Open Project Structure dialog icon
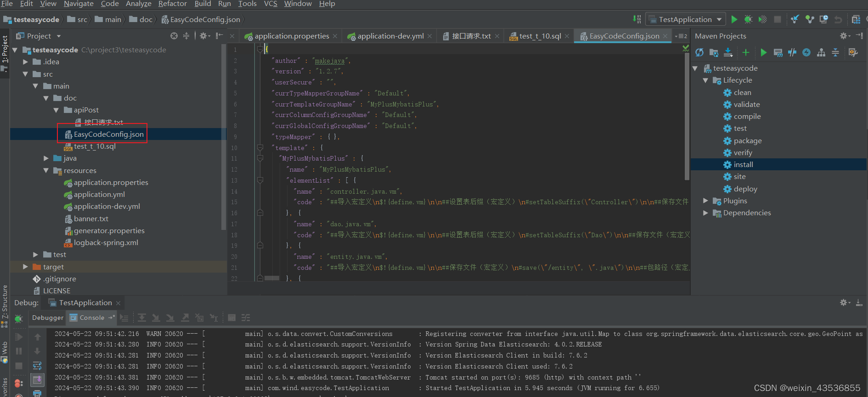868x397 pixels. pos(856,19)
